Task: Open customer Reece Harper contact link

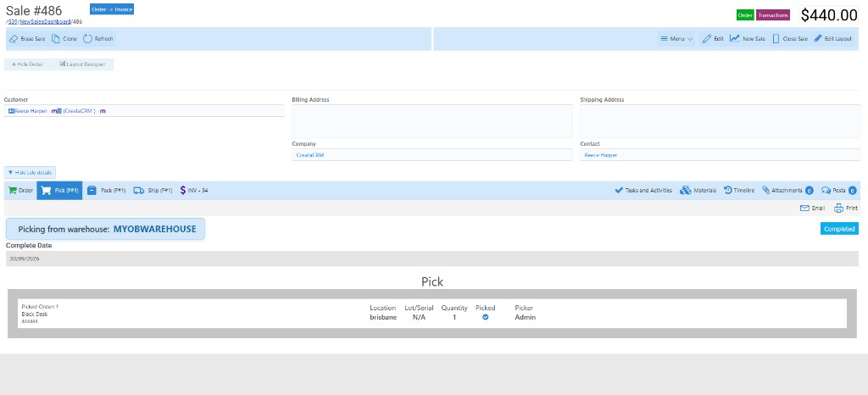Action: click(x=31, y=111)
